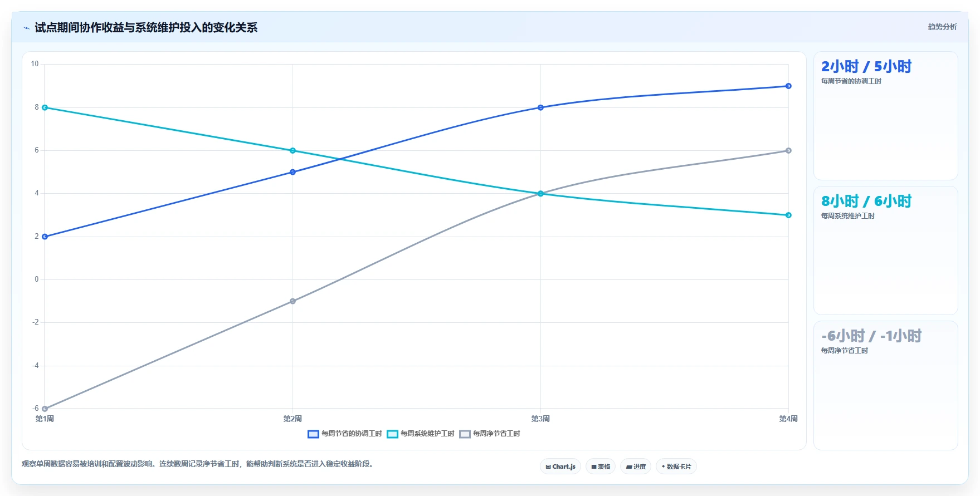
Task: Click the gray data point at 第1周 (value -6)
Action: point(45,409)
